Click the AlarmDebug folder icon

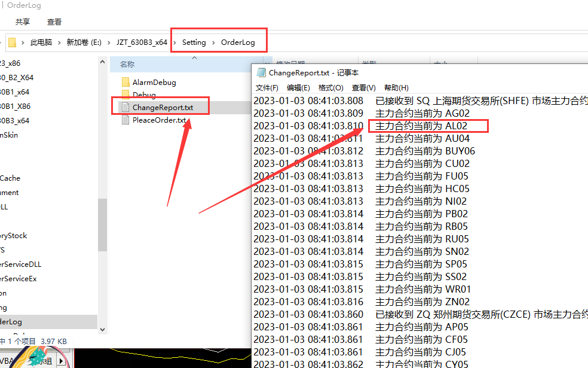[x=125, y=82]
